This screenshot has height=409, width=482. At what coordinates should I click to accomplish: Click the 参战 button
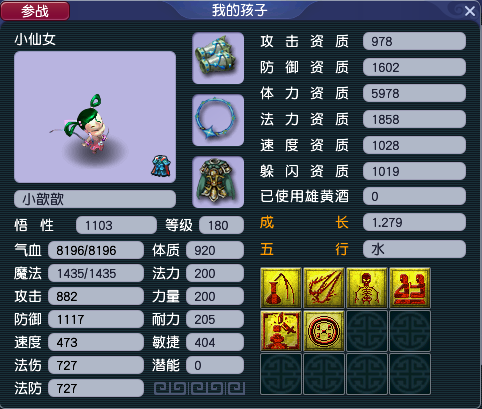pos(35,11)
